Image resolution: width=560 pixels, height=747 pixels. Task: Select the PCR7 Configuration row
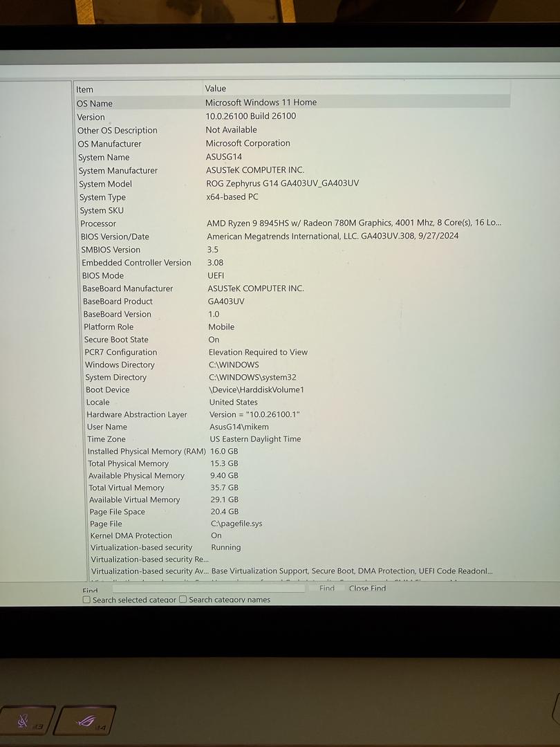293,352
